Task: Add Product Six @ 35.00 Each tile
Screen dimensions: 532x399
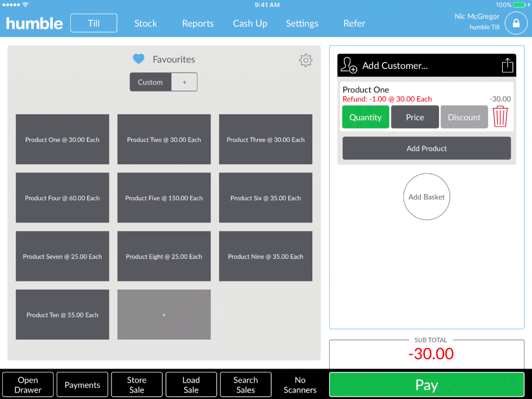Action: (x=265, y=198)
